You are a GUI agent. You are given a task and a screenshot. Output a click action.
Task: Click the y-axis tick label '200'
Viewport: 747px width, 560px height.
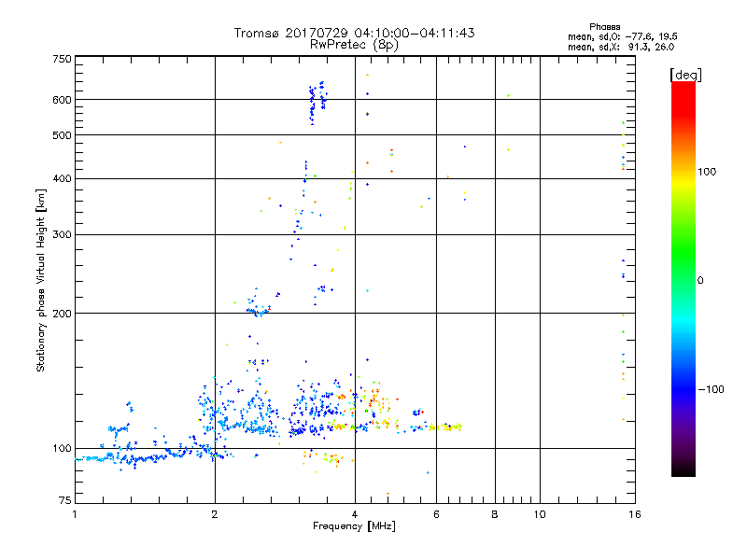point(62,314)
